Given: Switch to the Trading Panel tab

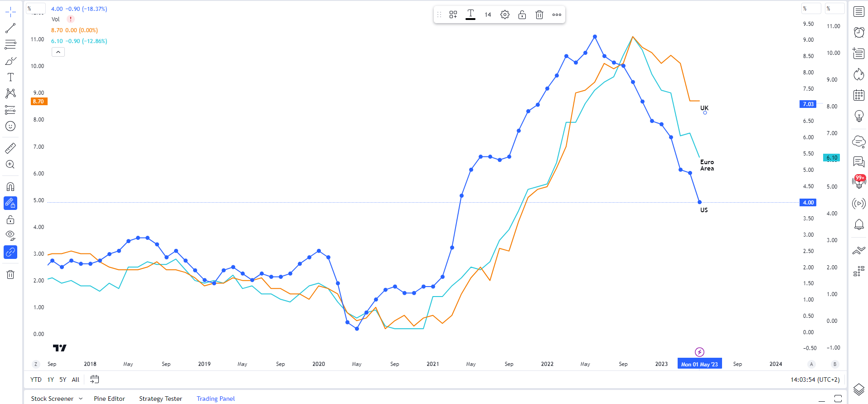Looking at the screenshot, I should pos(216,399).
